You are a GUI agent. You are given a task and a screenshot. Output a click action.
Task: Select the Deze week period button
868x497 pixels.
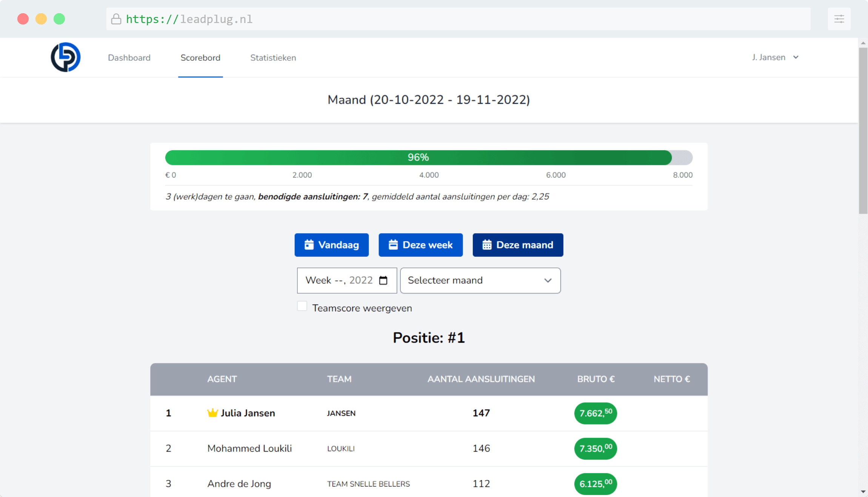pyautogui.click(x=420, y=245)
